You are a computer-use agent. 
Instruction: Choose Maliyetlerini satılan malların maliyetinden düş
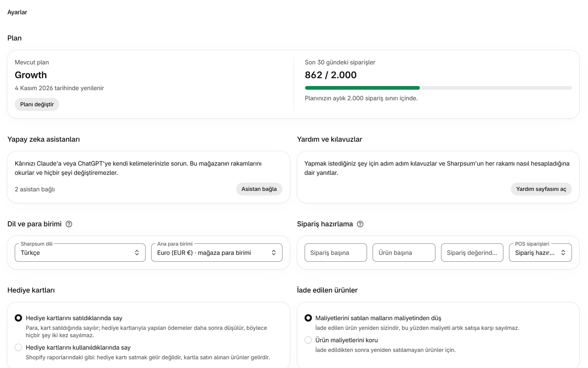(308, 318)
